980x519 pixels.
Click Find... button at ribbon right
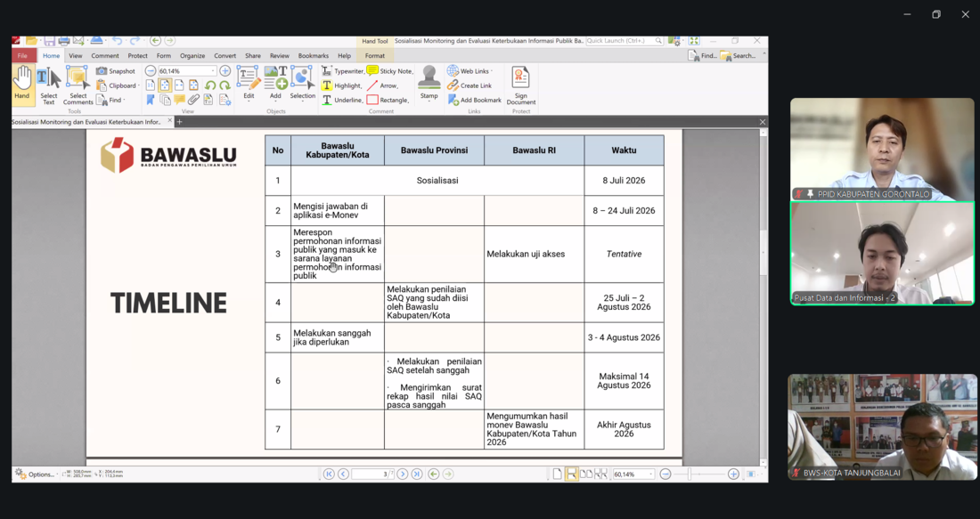703,55
